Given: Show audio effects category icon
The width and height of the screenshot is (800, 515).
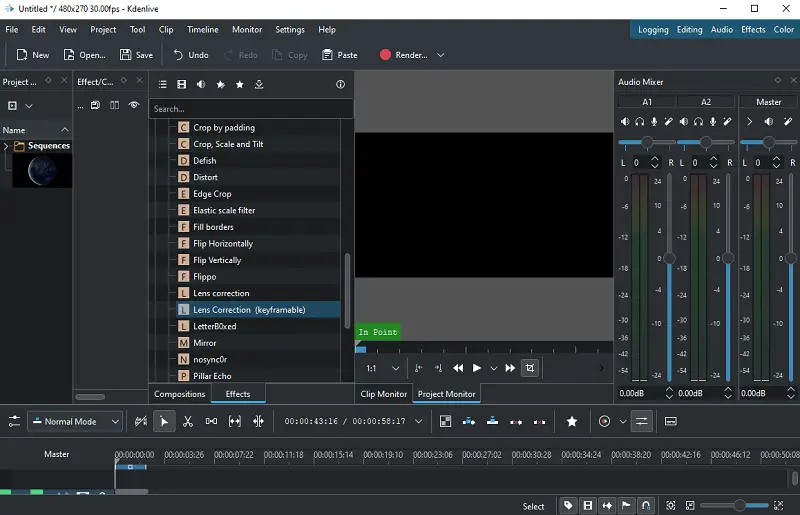Looking at the screenshot, I should coord(201,84).
